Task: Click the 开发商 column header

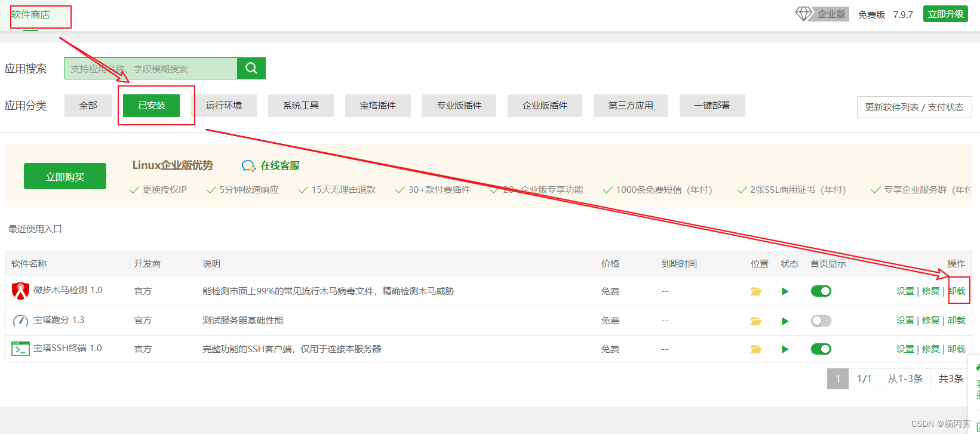Action: 147,264
